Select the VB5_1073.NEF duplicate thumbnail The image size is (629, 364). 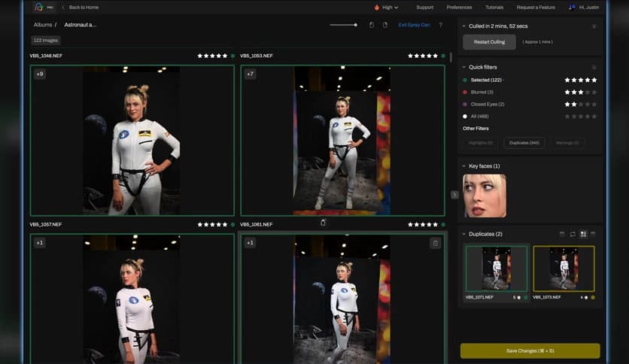click(564, 268)
